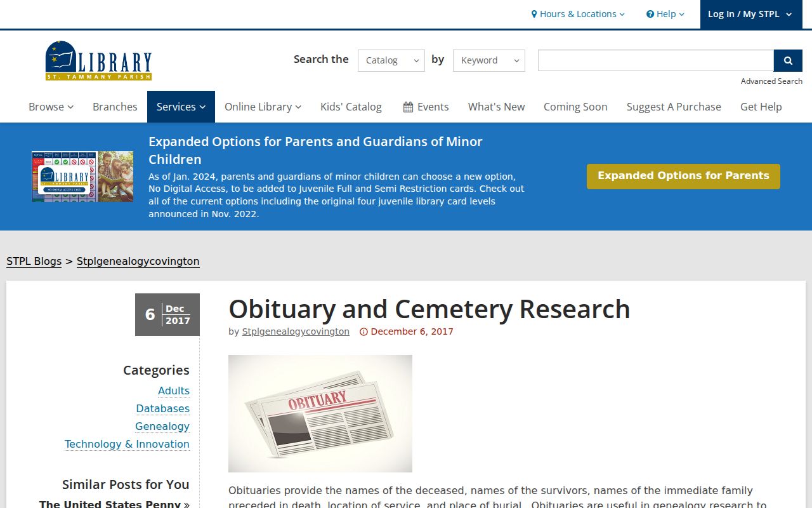Image resolution: width=812 pixels, height=508 pixels.
Task: Expand the Browse menu
Action: 51,107
